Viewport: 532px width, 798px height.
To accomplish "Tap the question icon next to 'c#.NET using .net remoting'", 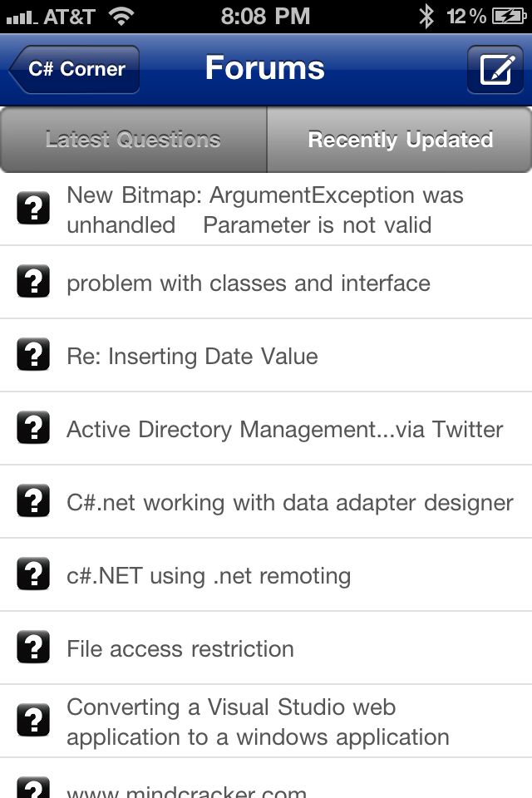I will pyautogui.click(x=33, y=575).
